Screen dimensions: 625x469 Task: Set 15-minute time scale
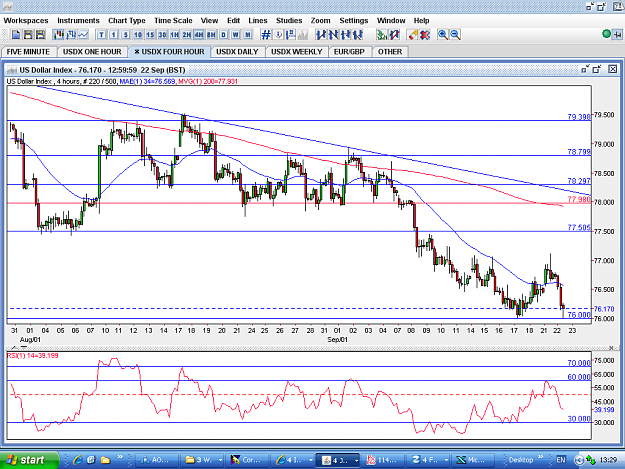(150, 35)
